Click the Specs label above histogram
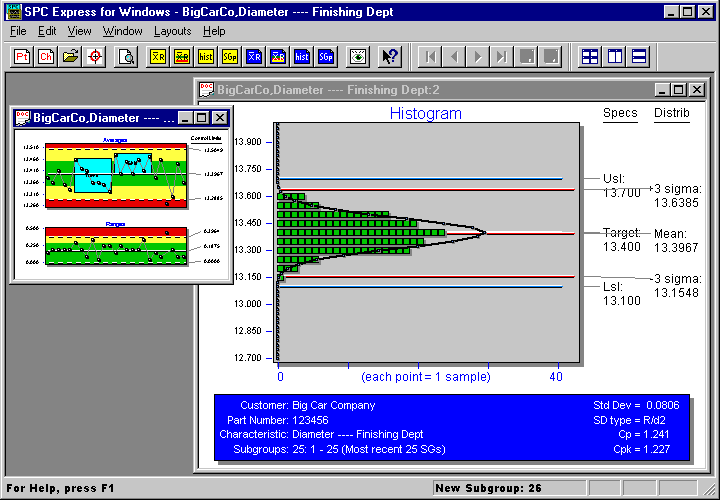Image resolution: width=720 pixels, height=500 pixels. tap(620, 113)
